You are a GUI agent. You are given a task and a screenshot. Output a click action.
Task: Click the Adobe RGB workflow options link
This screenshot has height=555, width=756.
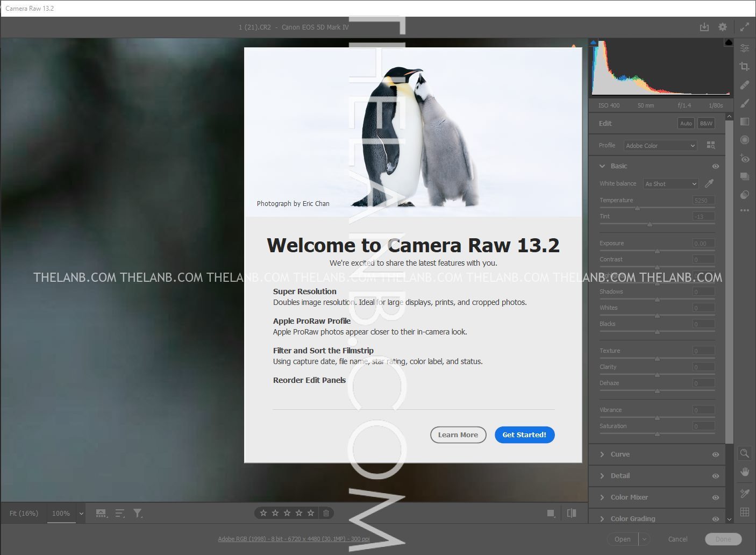coord(294,539)
